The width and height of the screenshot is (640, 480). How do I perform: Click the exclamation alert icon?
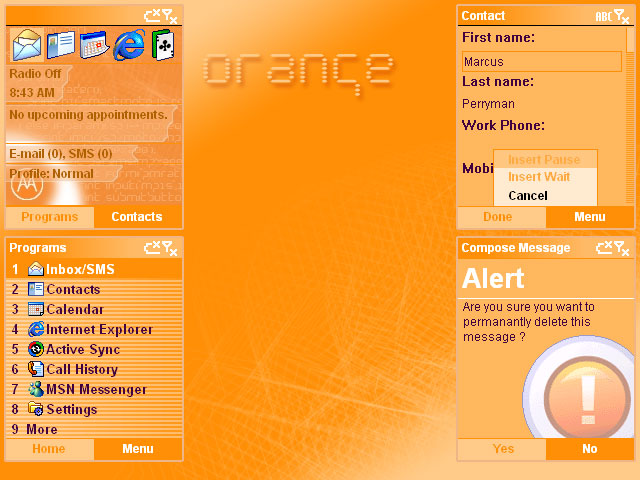[587, 397]
